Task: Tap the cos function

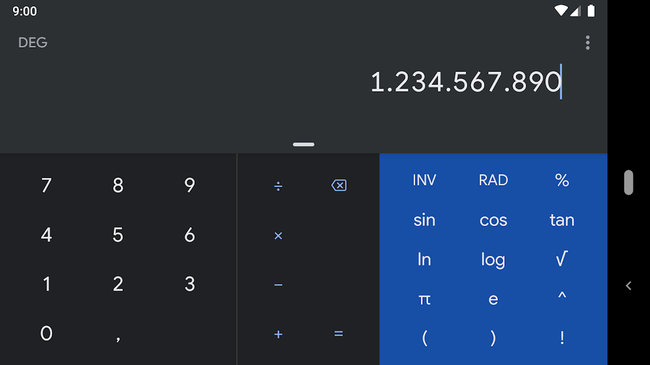Action: [493, 220]
